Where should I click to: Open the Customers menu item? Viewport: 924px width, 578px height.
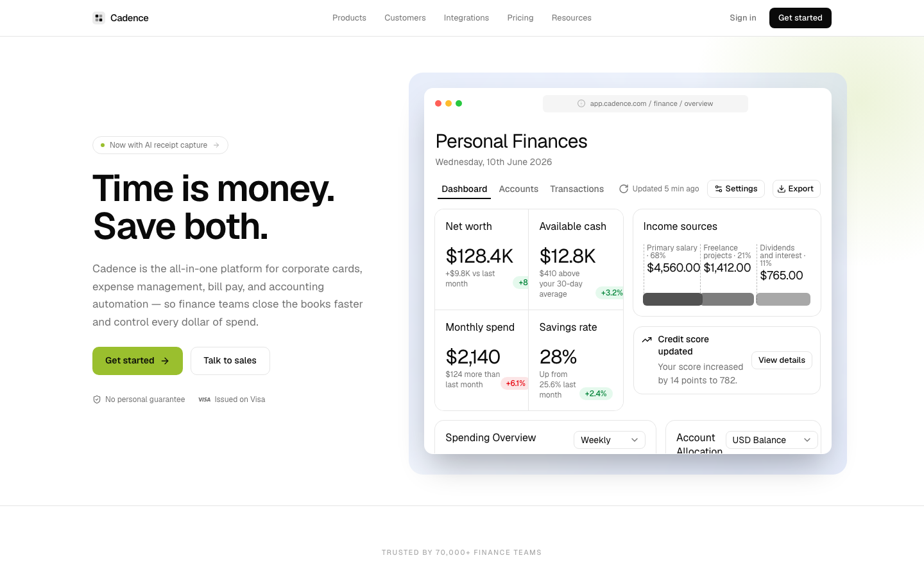[x=405, y=18]
